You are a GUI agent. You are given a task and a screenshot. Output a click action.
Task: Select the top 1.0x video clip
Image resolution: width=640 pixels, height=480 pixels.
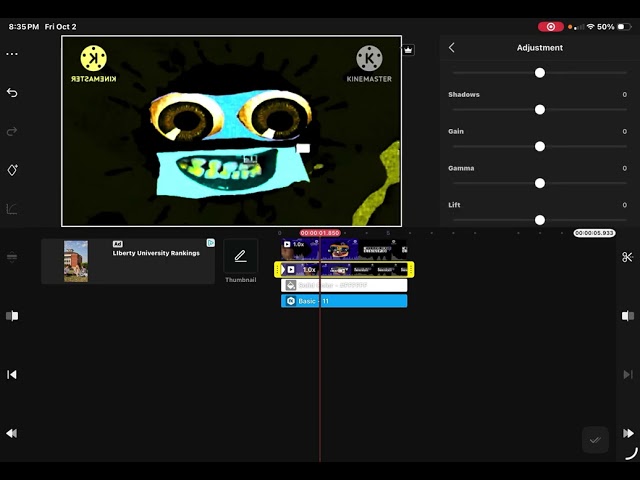(344, 249)
